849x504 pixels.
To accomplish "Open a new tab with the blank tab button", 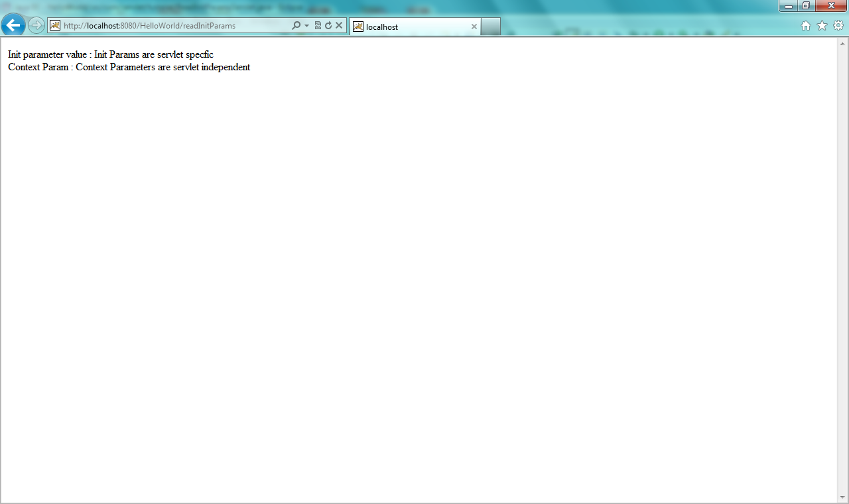I will (x=490, y=27).
